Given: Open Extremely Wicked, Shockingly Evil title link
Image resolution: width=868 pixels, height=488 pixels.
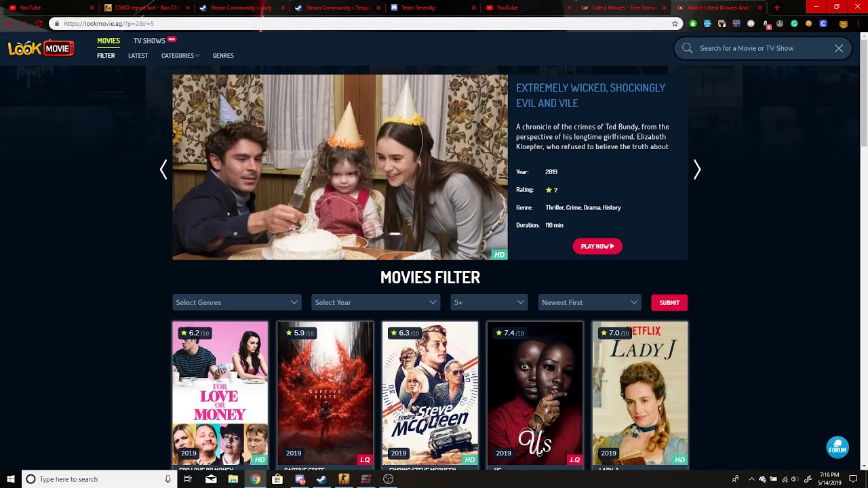Looking at the screenshot, I should [591, 96].
